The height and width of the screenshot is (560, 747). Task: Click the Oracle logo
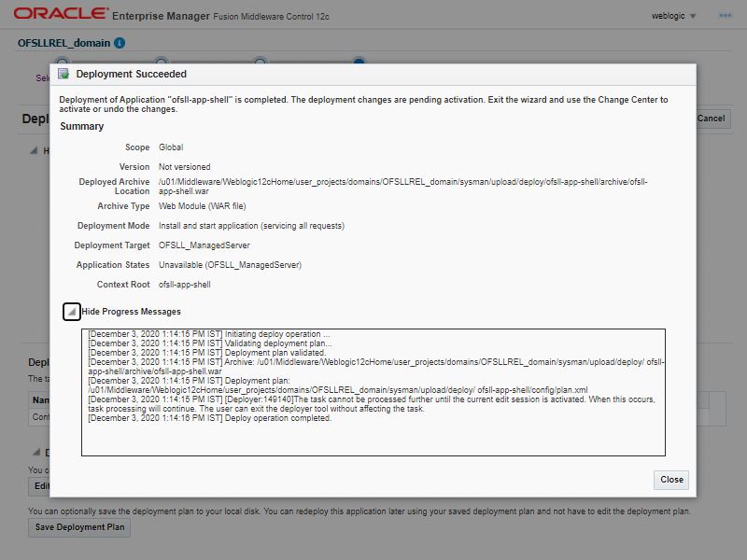coord(61,14)
